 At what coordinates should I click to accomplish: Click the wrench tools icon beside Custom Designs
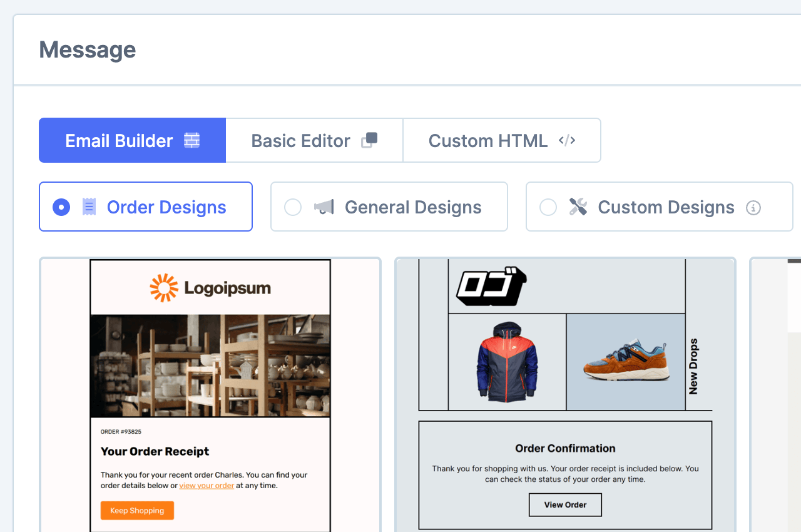pos(578,207)
